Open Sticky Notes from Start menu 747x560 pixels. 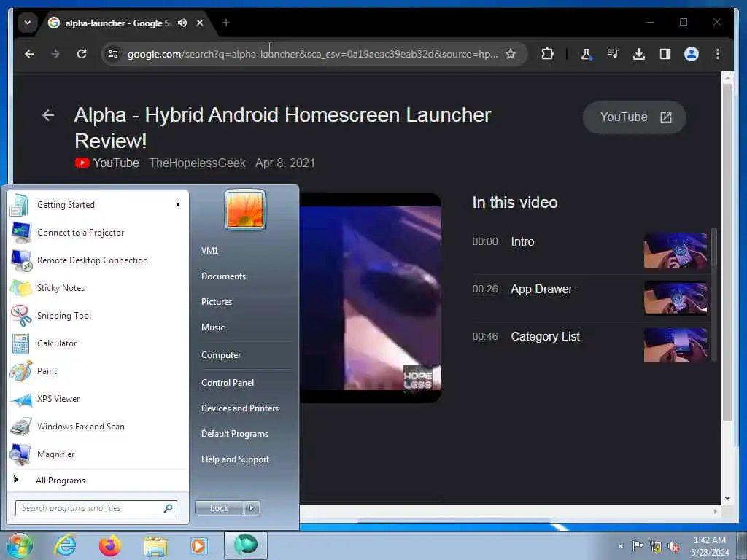(x=97, y=287)
